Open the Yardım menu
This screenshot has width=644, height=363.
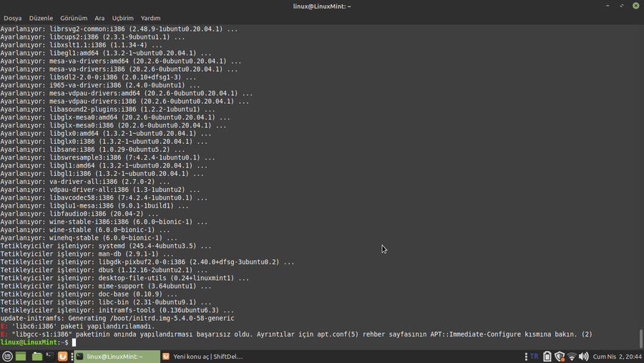click(x=150, y=18)
